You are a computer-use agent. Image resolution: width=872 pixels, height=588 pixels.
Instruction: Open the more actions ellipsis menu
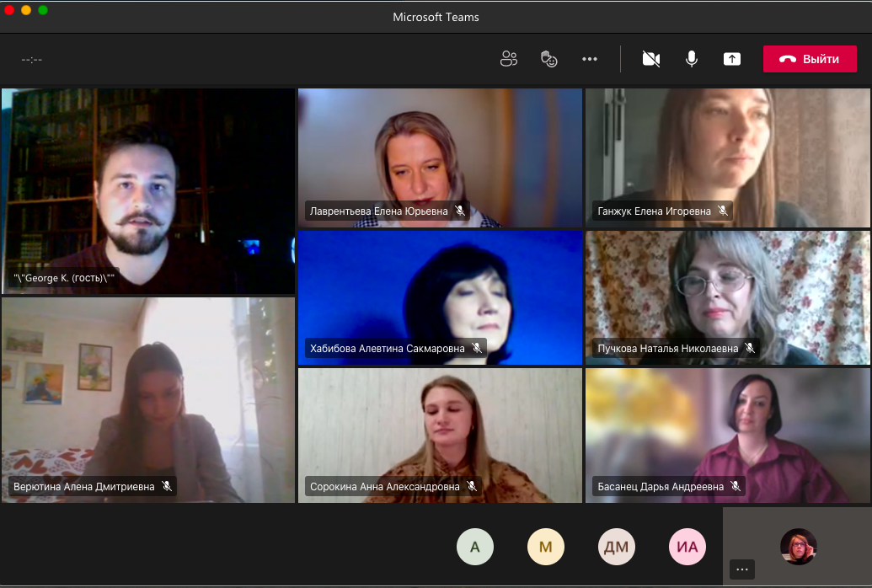click(590, 59)
